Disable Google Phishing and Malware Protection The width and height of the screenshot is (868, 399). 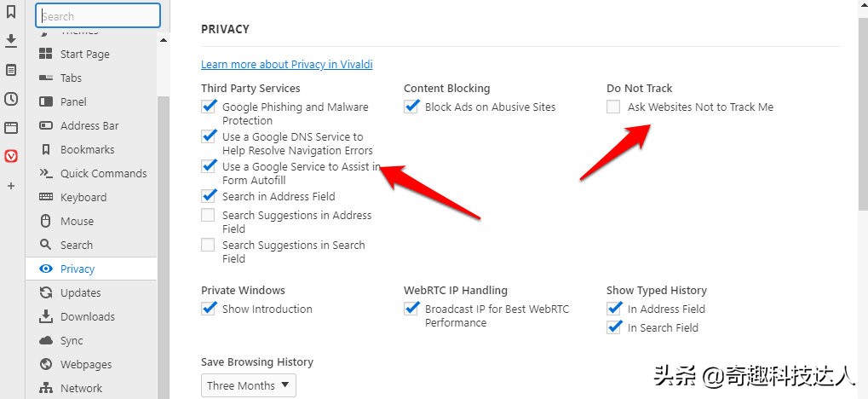point(209,107)
